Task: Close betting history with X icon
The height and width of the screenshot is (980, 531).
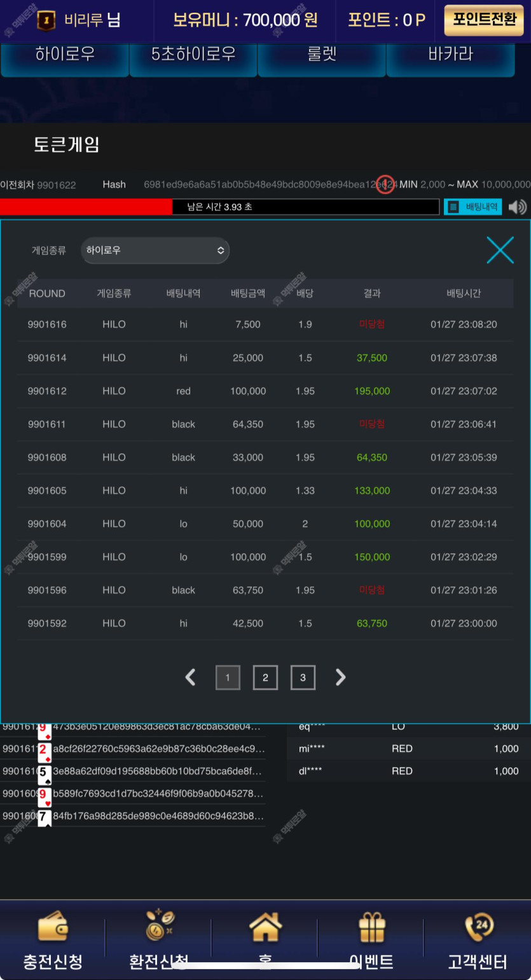Action: click(x=500, y=250)
